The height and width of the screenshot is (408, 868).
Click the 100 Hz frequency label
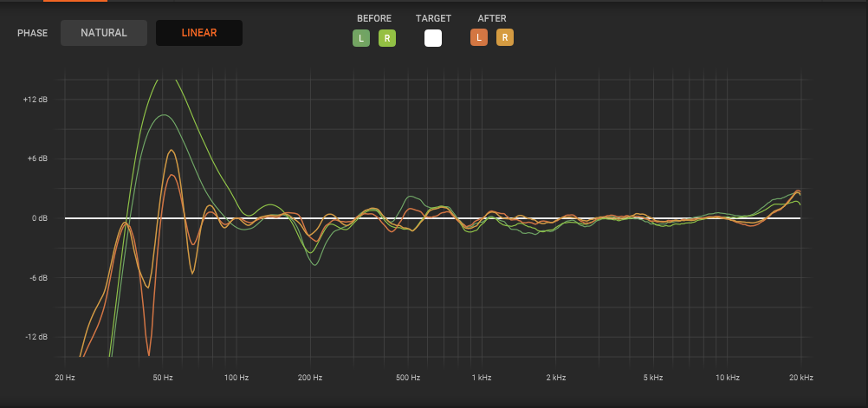236,378
